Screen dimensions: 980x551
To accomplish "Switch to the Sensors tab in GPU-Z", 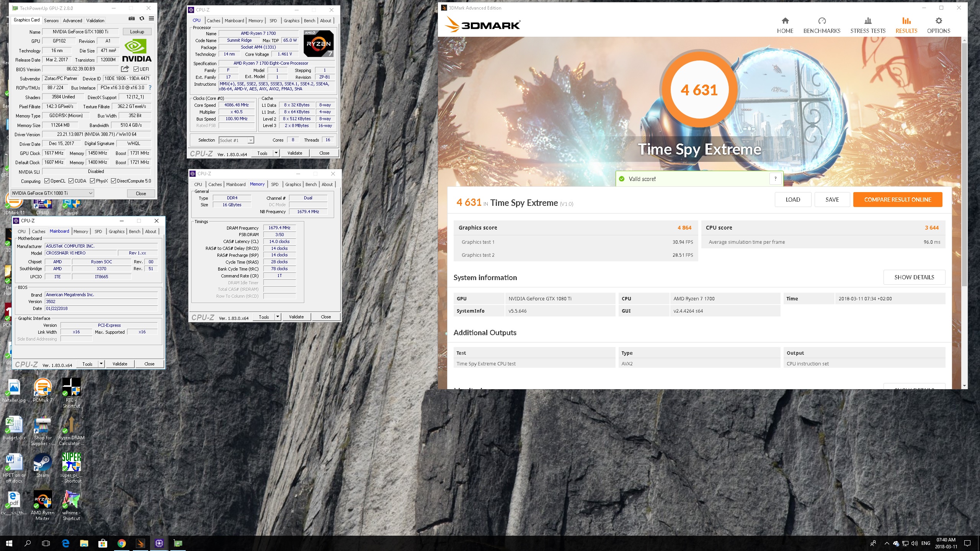I will (x=51, y=21).
